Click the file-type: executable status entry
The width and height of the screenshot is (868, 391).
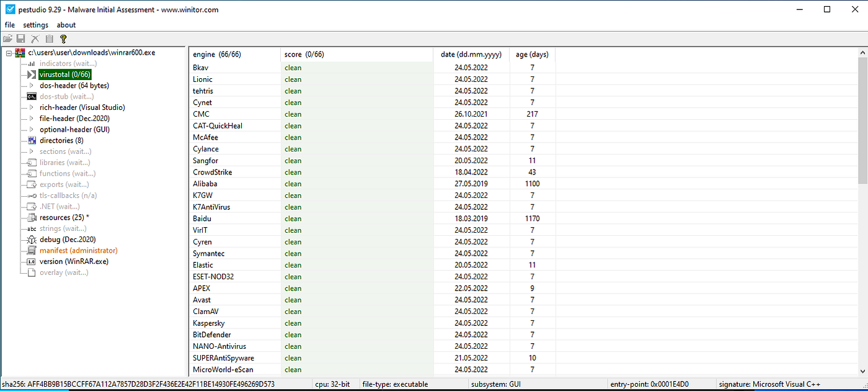click(x=395, y=384)
